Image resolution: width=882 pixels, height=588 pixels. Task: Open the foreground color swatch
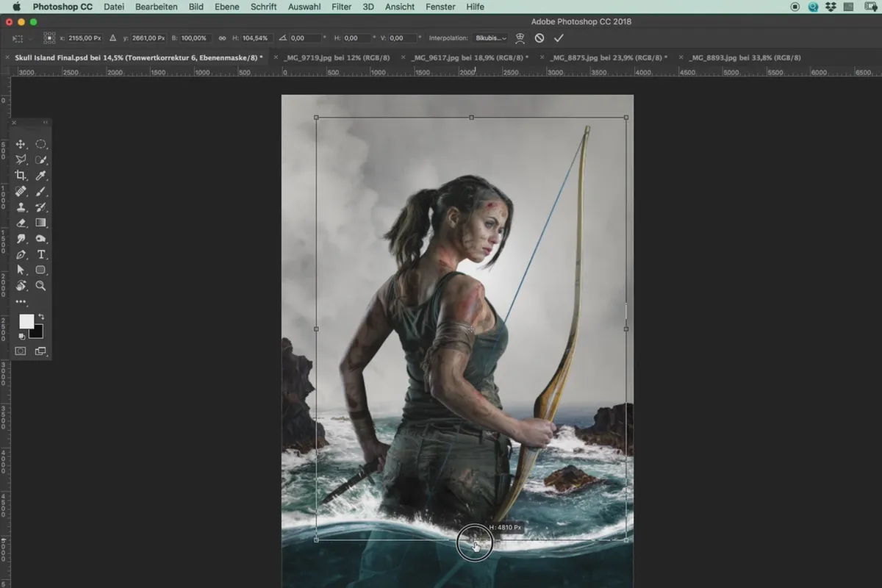click(x=26, y=321)
